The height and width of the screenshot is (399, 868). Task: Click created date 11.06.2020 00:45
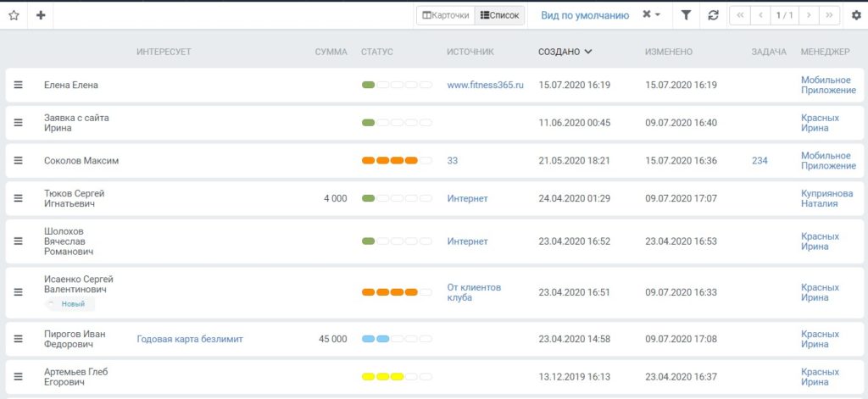(574, 123)
